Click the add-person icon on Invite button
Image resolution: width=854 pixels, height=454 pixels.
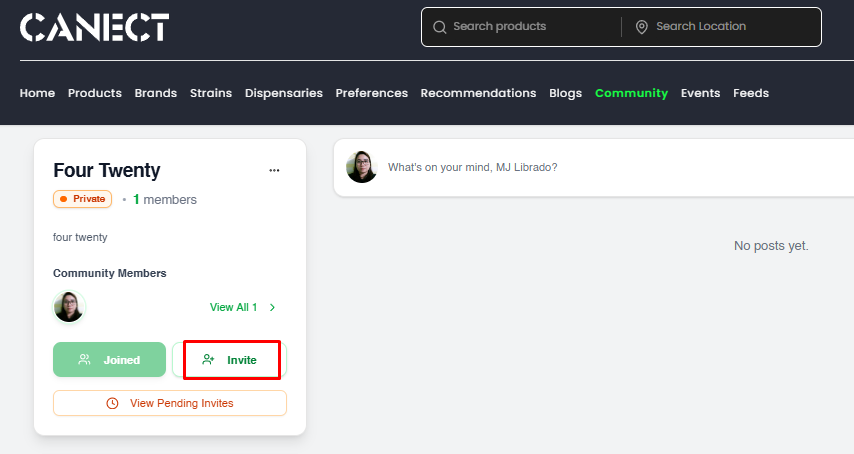tap(208, 360)
